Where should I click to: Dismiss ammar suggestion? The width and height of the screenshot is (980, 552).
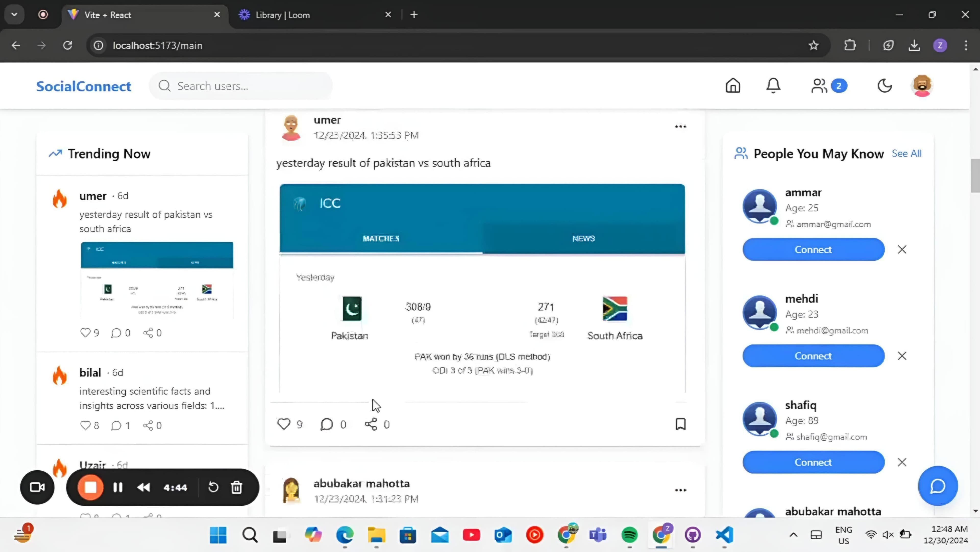pyautogui.click(x=902, y=249)
